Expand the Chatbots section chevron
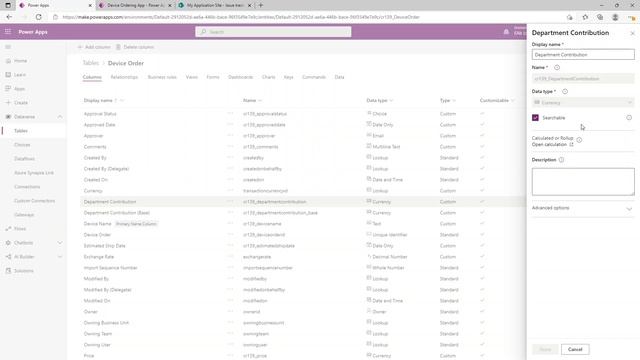The width and height of the screenshot is (640, 360). click(x=60, y=242)
